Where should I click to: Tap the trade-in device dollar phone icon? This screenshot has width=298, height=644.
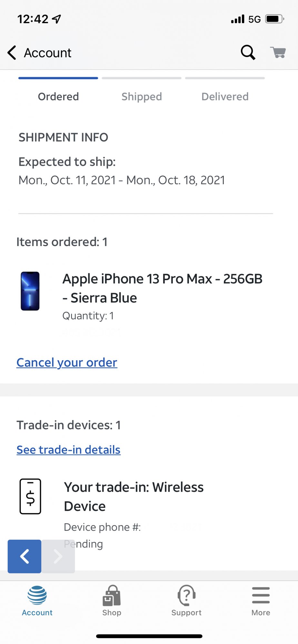30,496
